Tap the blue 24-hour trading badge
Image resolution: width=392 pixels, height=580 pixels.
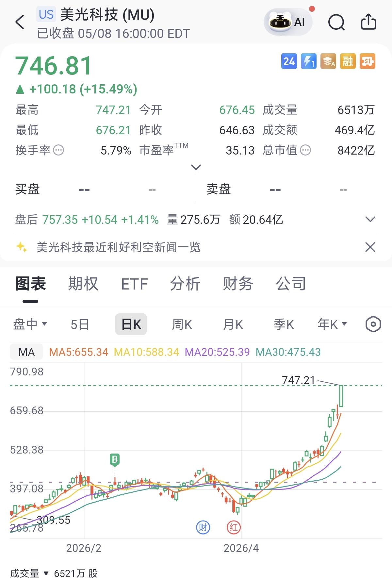pos(289,61)
